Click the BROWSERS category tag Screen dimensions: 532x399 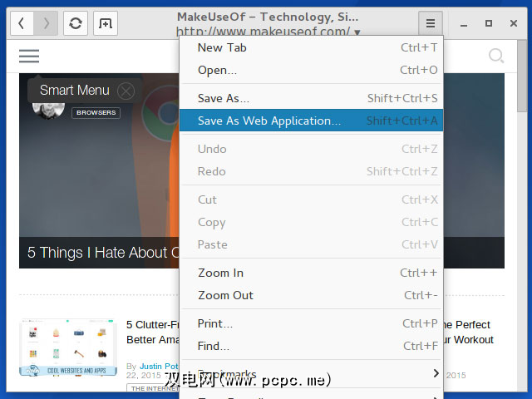96,113
